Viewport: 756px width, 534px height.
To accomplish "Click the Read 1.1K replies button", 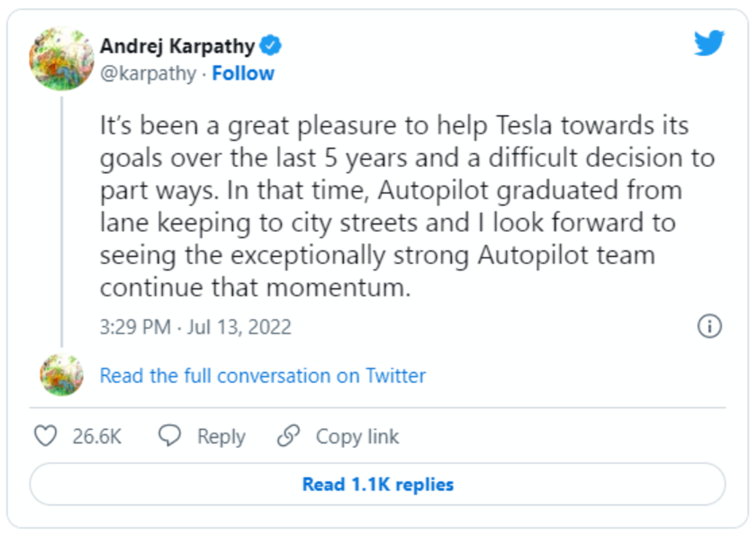I will (378, 484).
